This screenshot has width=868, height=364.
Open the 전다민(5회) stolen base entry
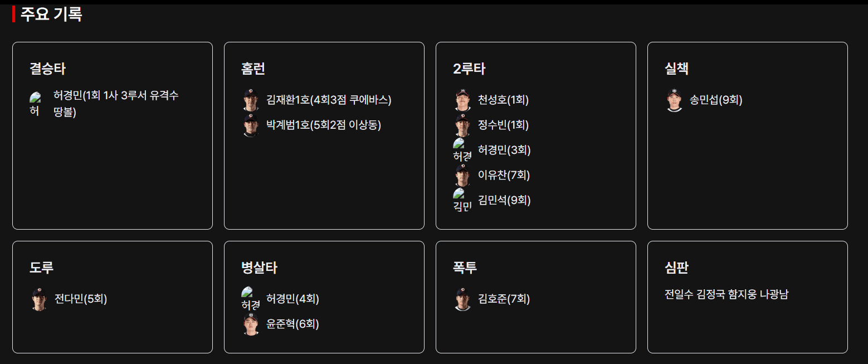pyautogui.click(x=80, y=299)
